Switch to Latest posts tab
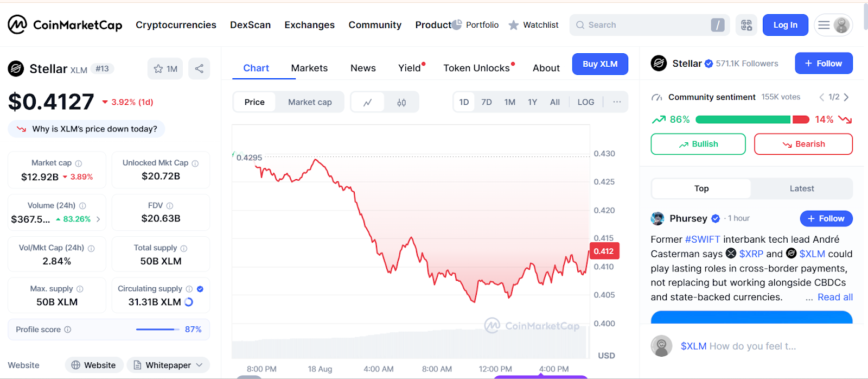This screenshot has width=868, height=379. pos(802,188)
